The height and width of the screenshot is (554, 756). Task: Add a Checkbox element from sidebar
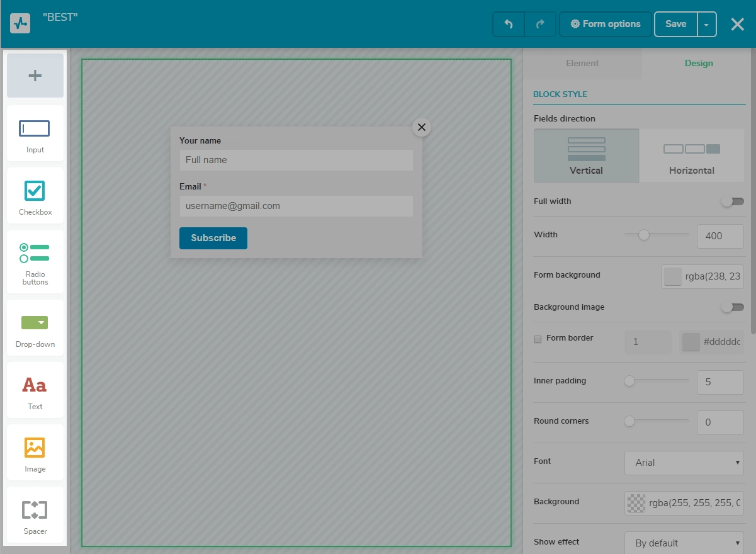tap(35, 196)
